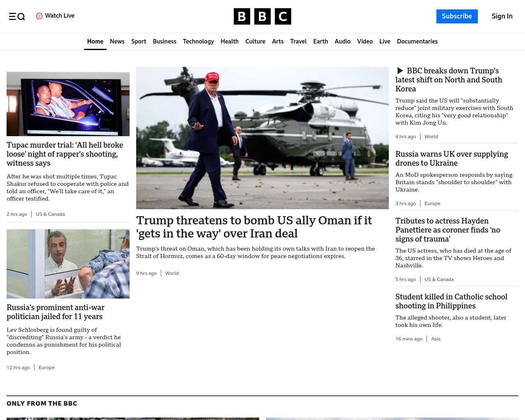Open the Health section
The height and width of the screenshot is (420, 525).
coord(230,41)
